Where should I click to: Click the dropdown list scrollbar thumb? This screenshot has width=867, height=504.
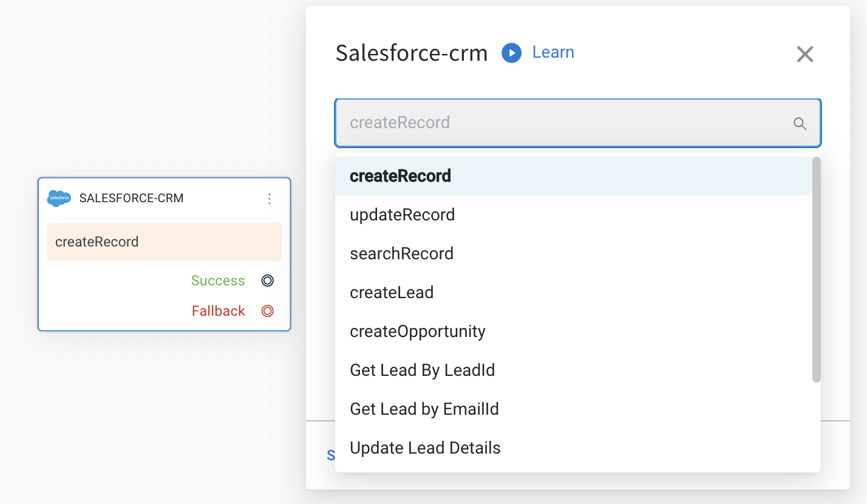tap(817, 270)
